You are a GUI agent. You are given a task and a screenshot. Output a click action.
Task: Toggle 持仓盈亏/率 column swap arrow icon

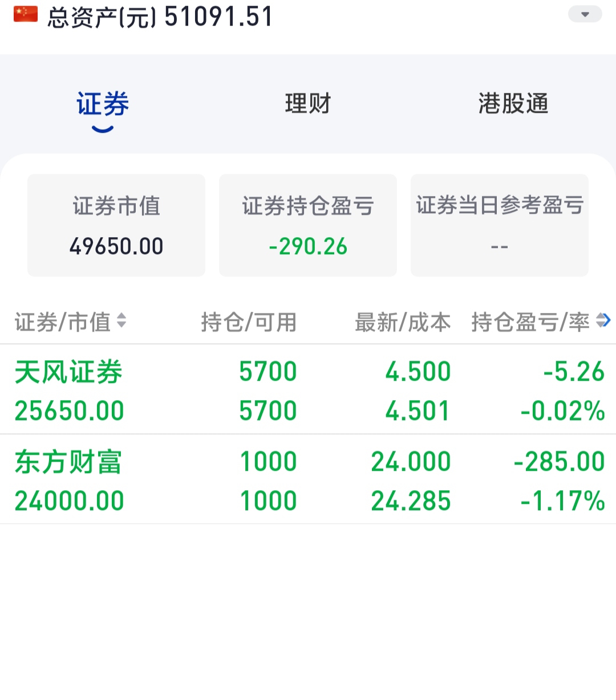(x=603, y=321)
